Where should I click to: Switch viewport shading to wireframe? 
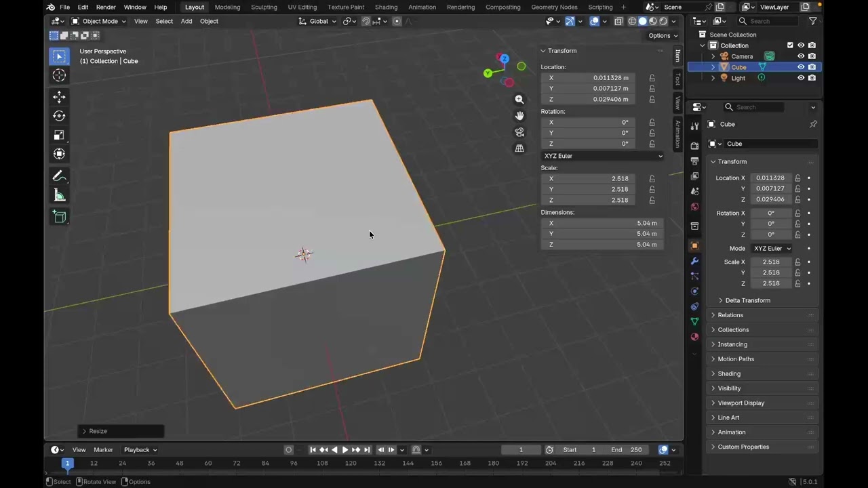coord(632,21)
